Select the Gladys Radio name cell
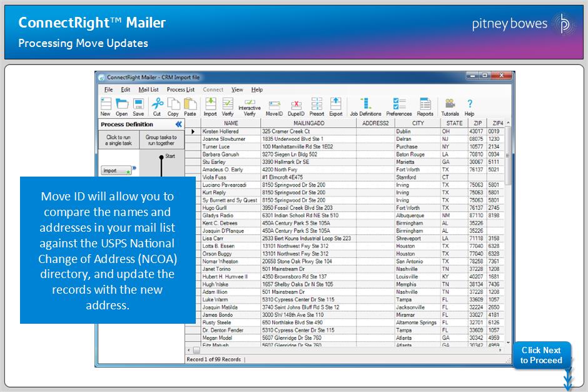The image size is (588, 392). tap(231, 215)
